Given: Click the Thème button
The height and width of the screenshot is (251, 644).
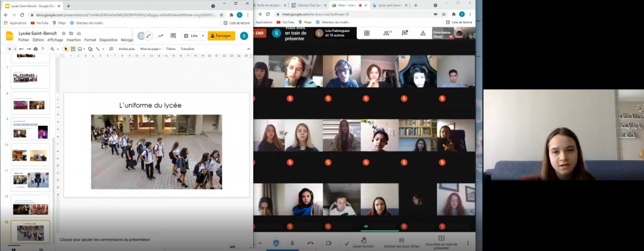Looking at the screenshot, I should point(171,49).
